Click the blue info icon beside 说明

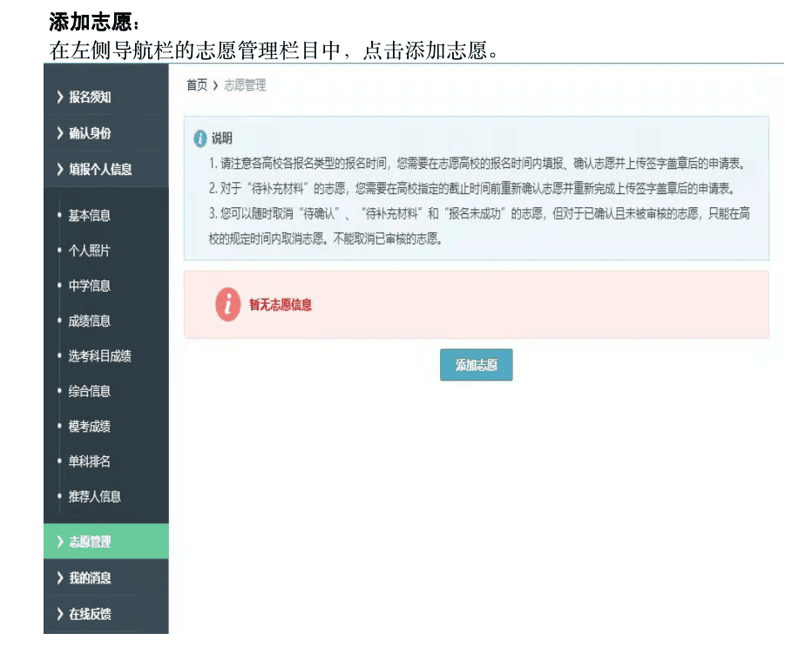200,138
